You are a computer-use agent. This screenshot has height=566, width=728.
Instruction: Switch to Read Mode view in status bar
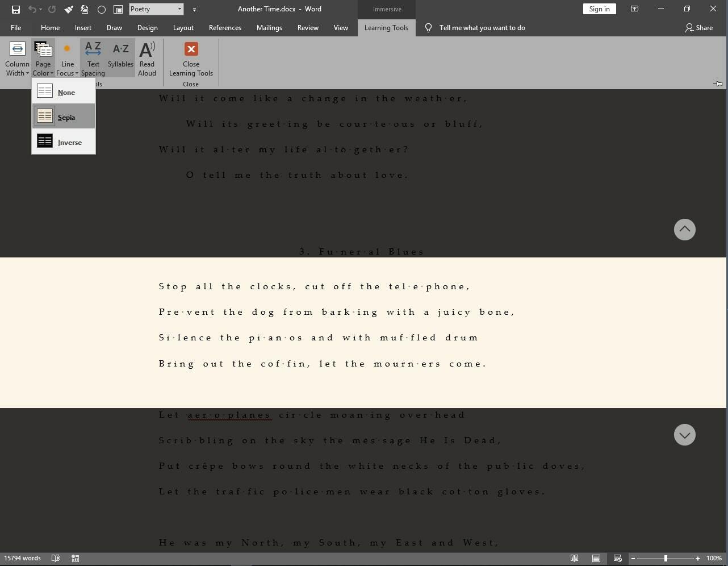575,558
